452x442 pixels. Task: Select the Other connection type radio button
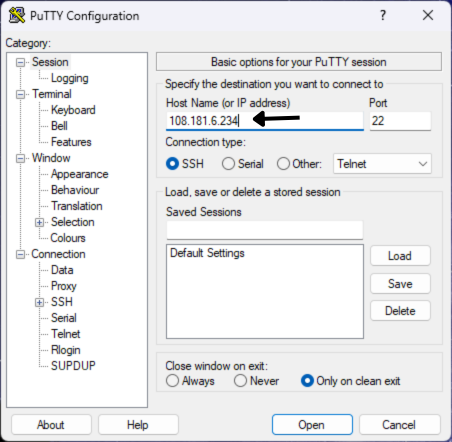point(283,164)
